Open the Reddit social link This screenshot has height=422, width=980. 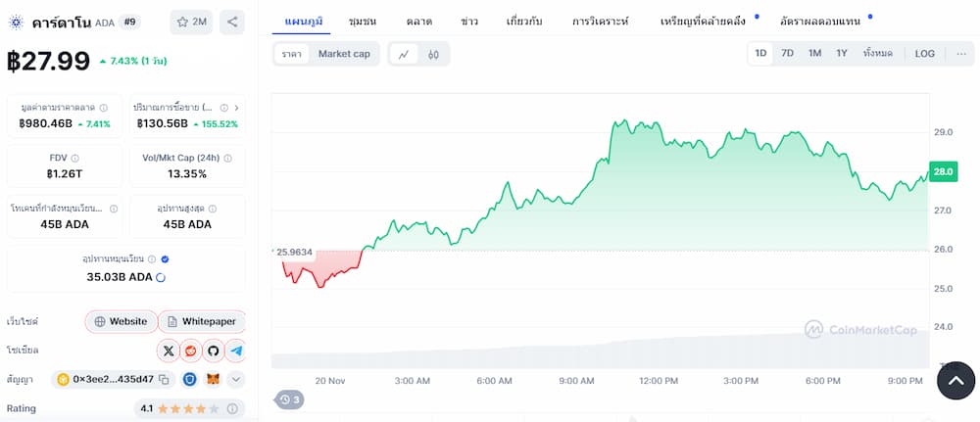(191, 351)
